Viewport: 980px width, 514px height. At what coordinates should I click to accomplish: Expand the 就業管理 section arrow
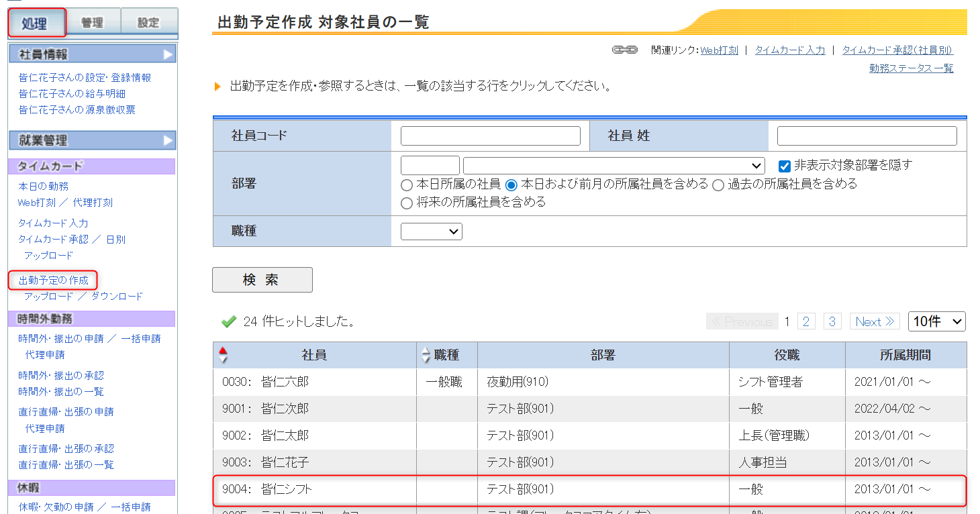click(x=168, y=140)
